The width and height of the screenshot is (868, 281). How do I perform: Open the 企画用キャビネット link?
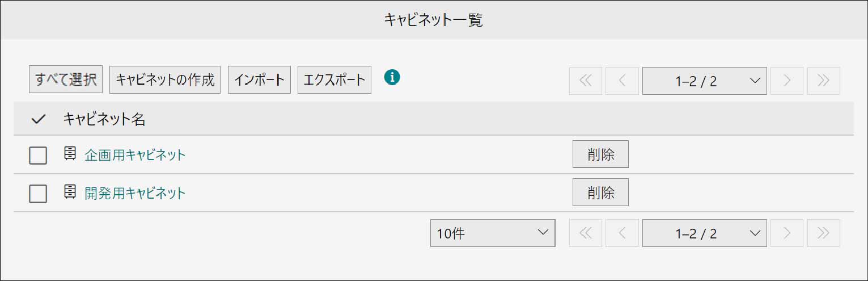pos(135,155)
